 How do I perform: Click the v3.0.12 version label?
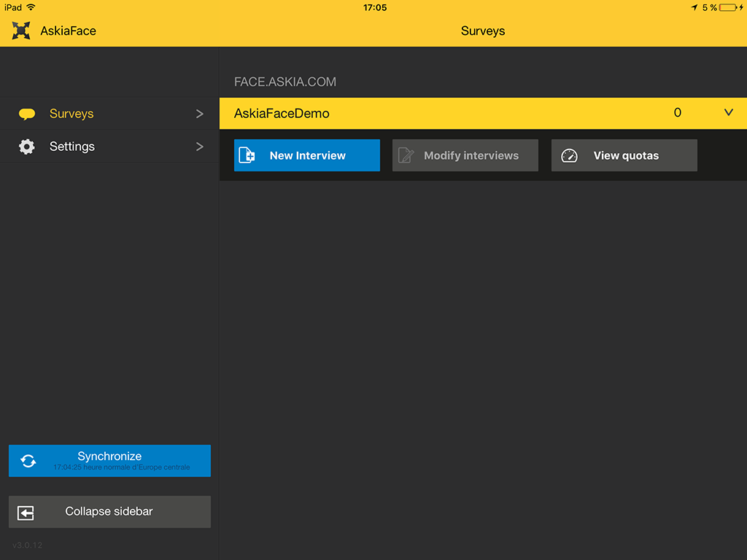27,545
